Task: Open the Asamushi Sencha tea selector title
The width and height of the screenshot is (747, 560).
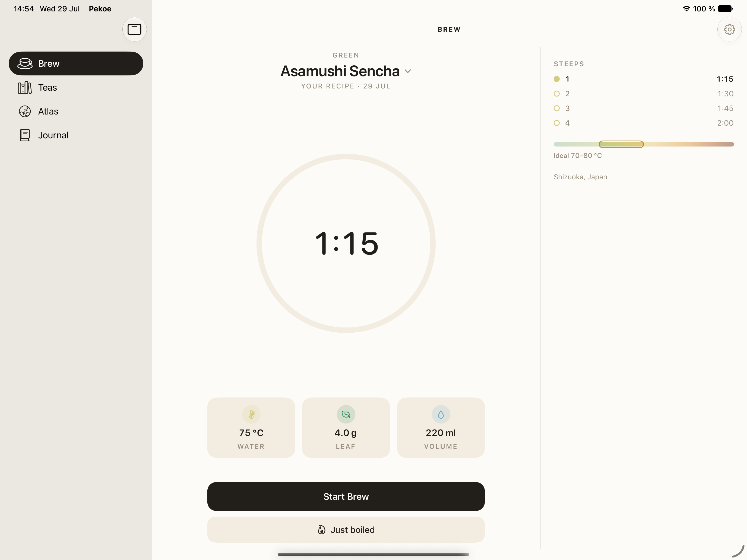Action: [x=340, y=71]
